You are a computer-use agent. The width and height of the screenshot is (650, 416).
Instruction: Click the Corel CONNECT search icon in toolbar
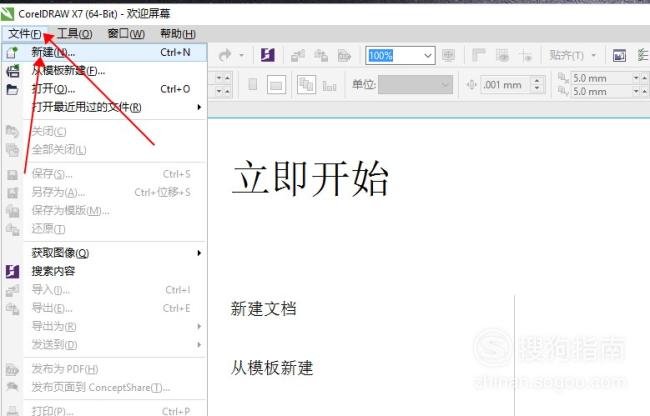click(x=267, y=55)
